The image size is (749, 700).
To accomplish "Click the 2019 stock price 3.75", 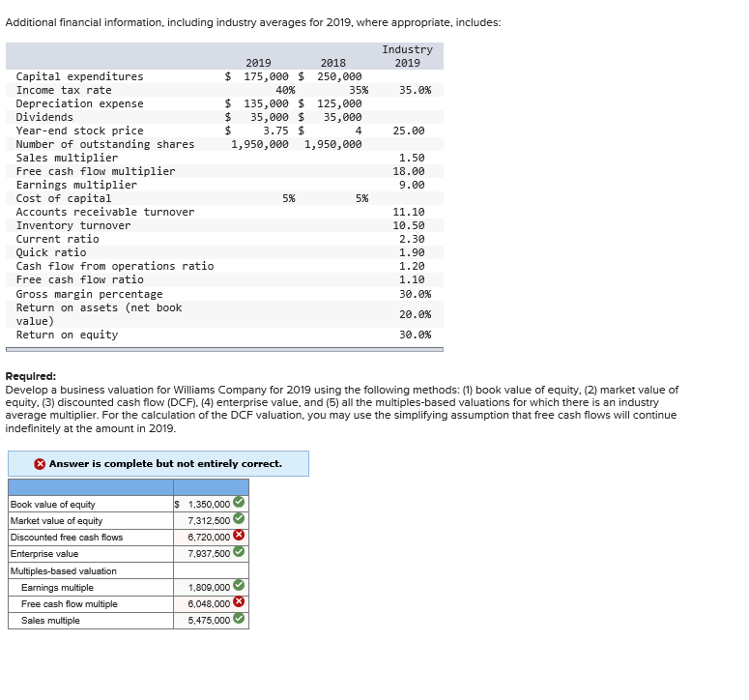I will click(275, 131).
